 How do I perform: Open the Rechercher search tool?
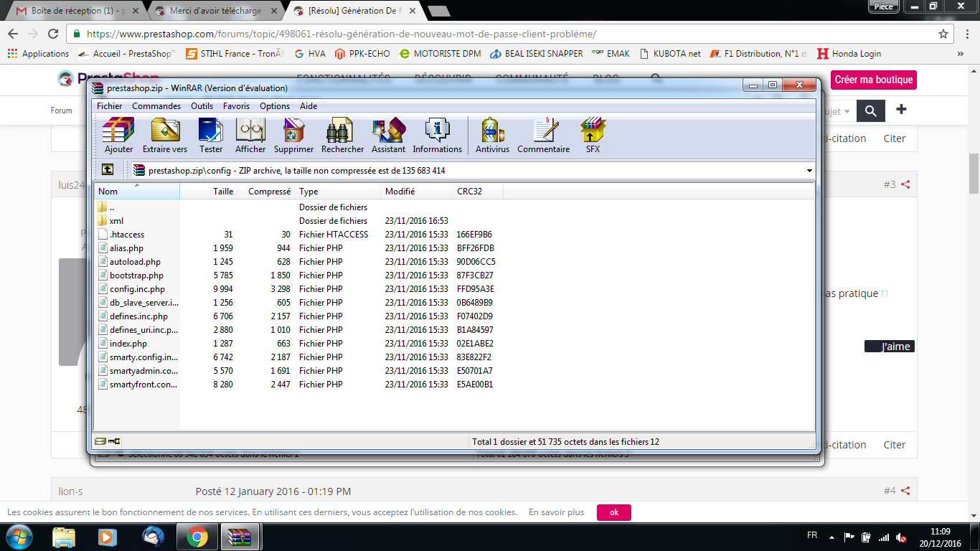342,136
